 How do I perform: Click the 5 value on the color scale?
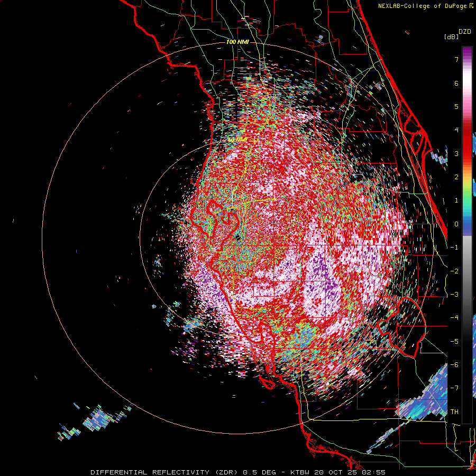click(x=456, y=106)
